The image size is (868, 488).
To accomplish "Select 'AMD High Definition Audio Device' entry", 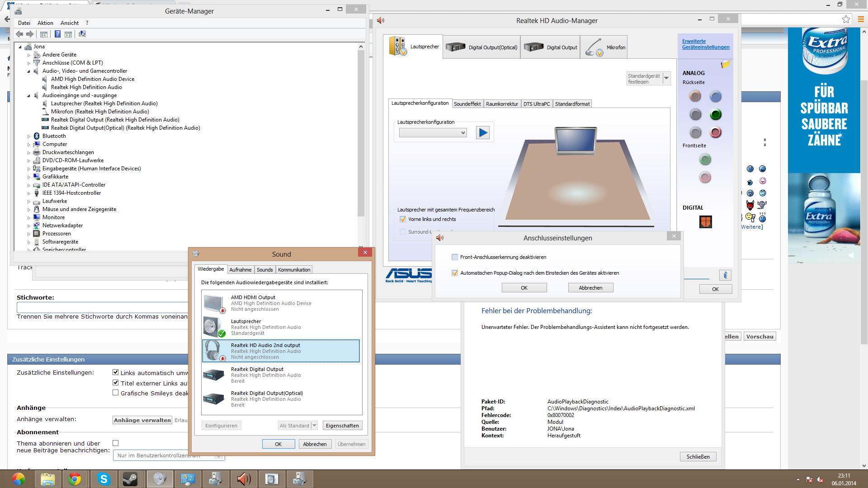I will tap(93, 80).
